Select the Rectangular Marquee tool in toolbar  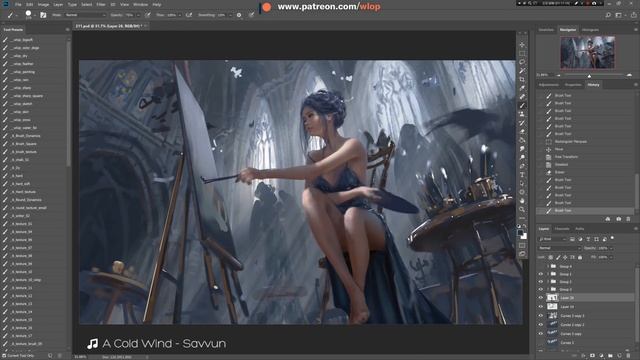[x=522, y=53]
